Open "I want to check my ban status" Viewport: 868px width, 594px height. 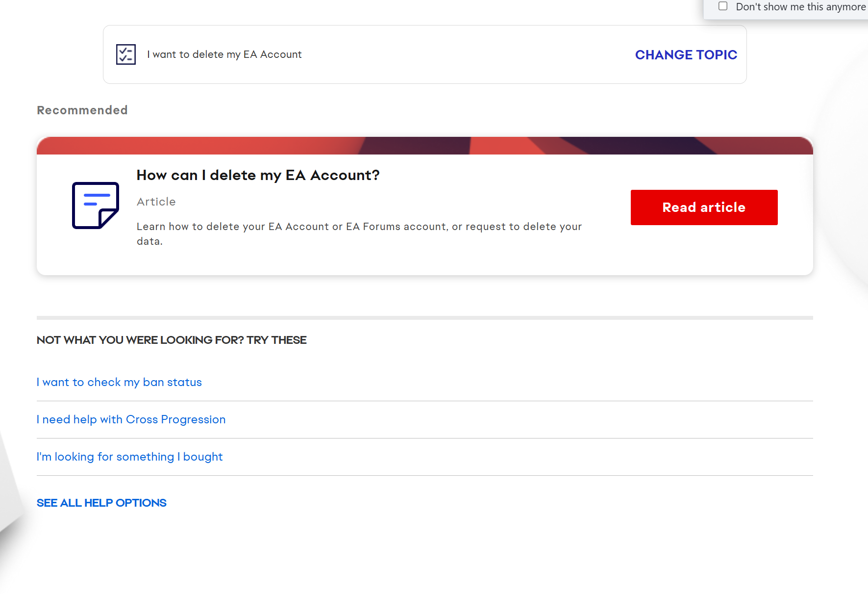click(x=119, y=382)
